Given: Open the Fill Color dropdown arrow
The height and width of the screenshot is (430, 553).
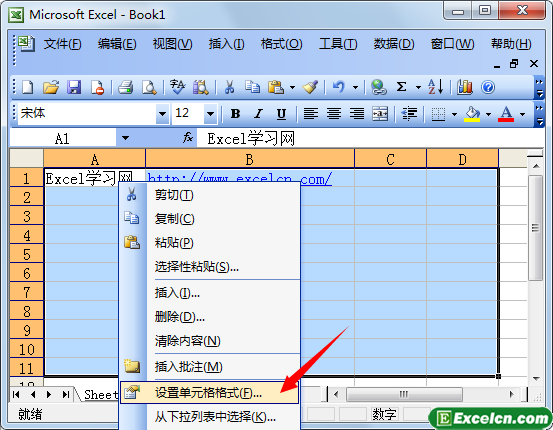Looking at the screenshot, I should [488, 114].
